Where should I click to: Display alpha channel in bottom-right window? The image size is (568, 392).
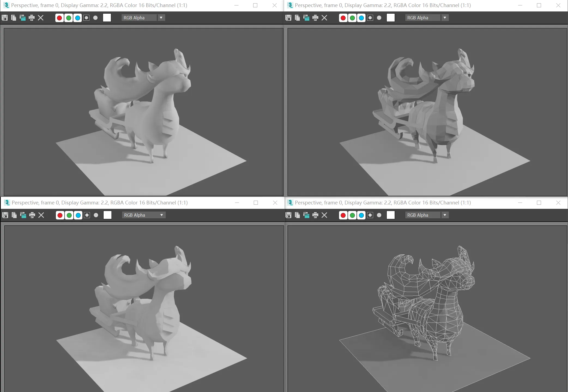tap(370, 215)
